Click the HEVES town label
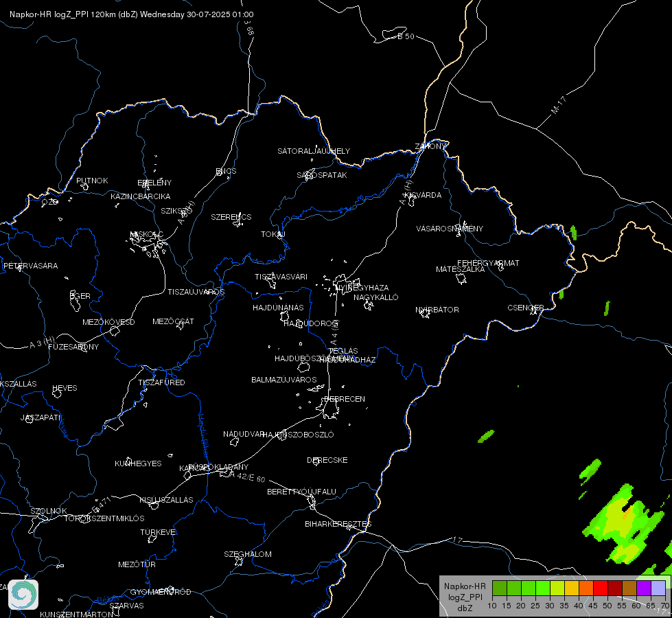 (65, 388)
